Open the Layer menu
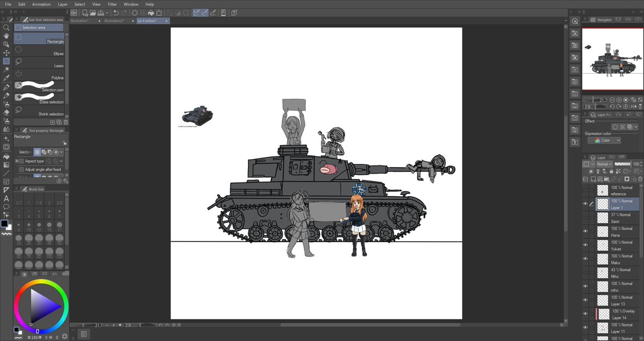Image resolution: width=644 pixels, height=341 pixels. (x=63, y=4)
